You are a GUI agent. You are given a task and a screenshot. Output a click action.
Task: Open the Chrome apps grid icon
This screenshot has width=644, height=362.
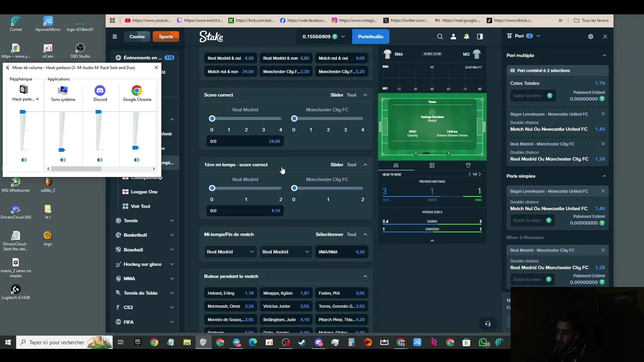click(x=112, y=21)
